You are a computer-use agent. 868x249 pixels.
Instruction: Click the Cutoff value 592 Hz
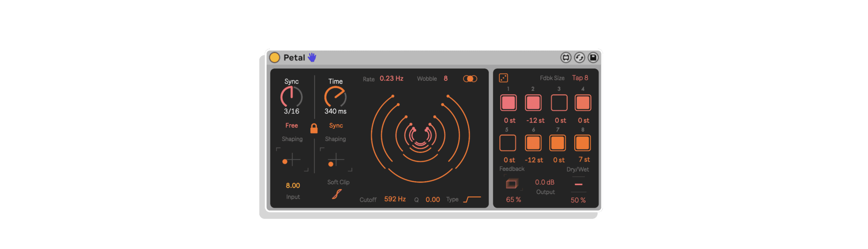[x=395, y=199]
